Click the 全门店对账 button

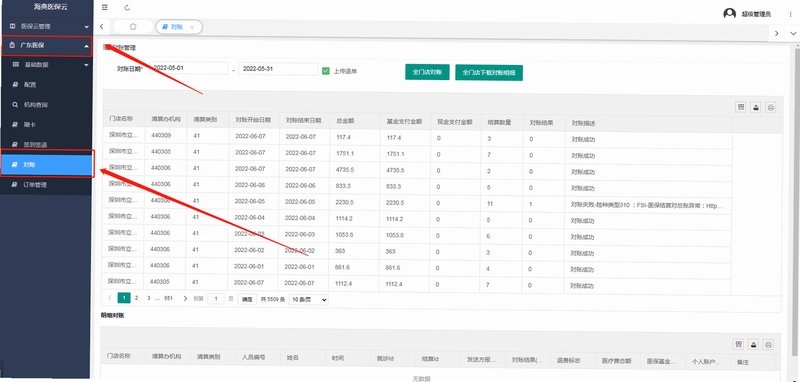[427, 72]
